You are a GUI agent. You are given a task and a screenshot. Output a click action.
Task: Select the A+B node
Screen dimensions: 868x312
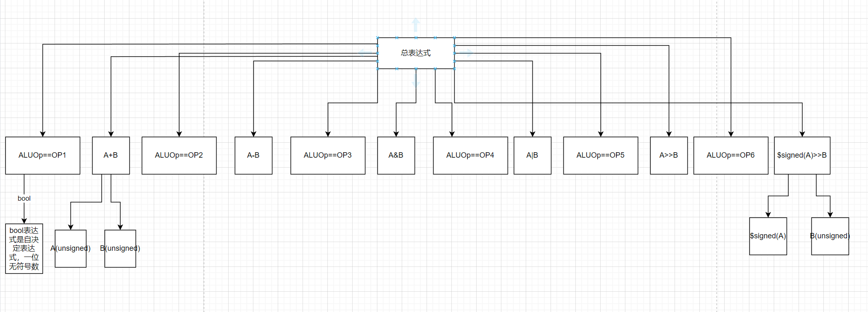111,155
